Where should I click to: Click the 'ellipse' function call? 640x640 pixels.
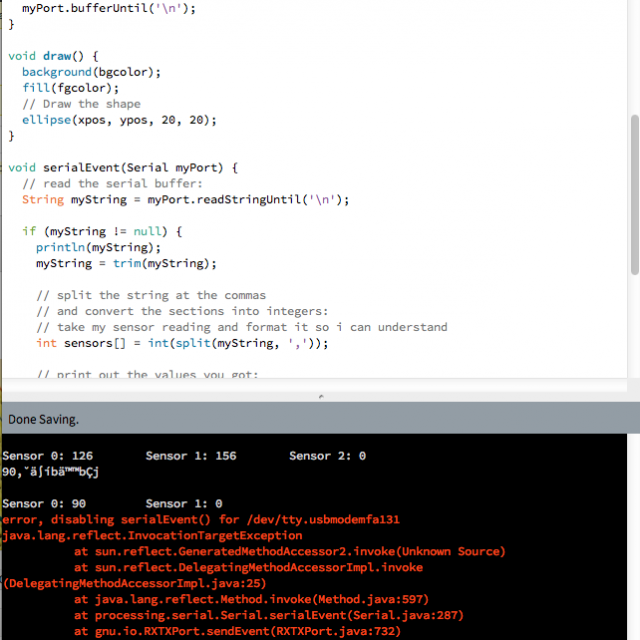click(x=47, y=120)
